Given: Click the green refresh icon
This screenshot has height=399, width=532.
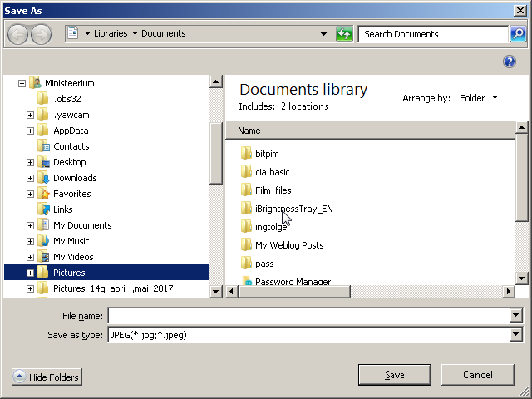Looking at the screenshot, I should [x=344, y=34].
